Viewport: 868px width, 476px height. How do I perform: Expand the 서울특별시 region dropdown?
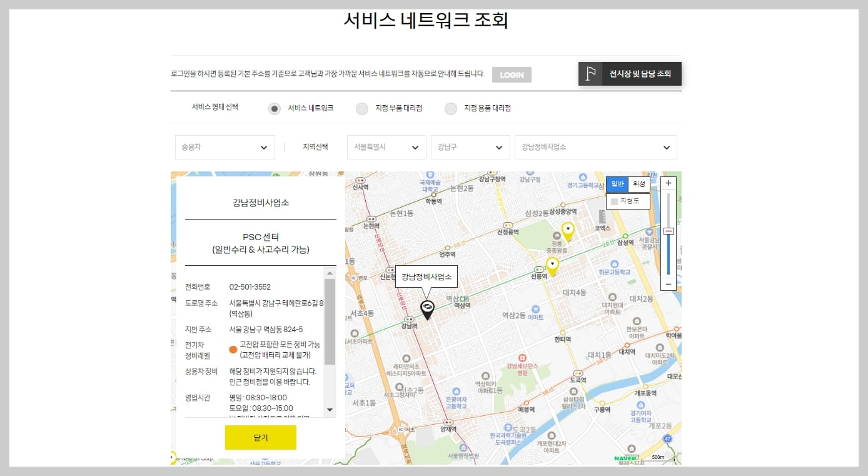(x=386, y=147)
